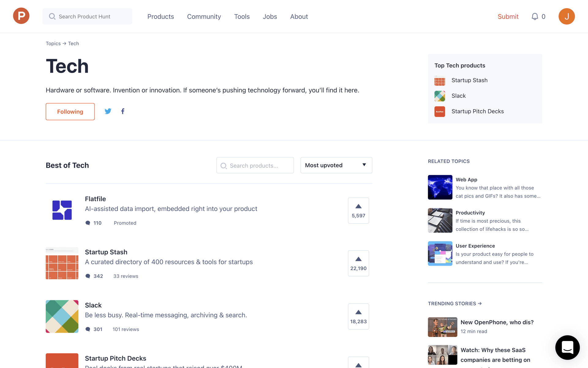Open the Flatfile product title
Image resolution: width=588 pixels, height=368 pixels.
point(95,199)
